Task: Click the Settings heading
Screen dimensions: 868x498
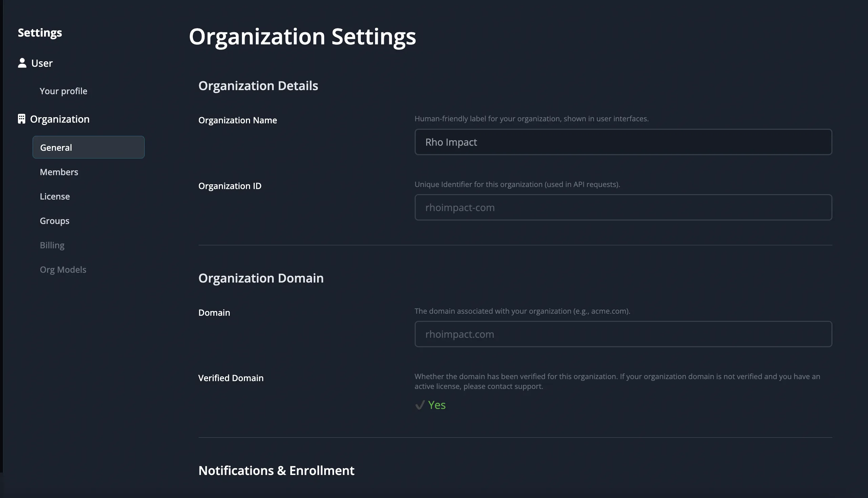Action: [40, 33]
